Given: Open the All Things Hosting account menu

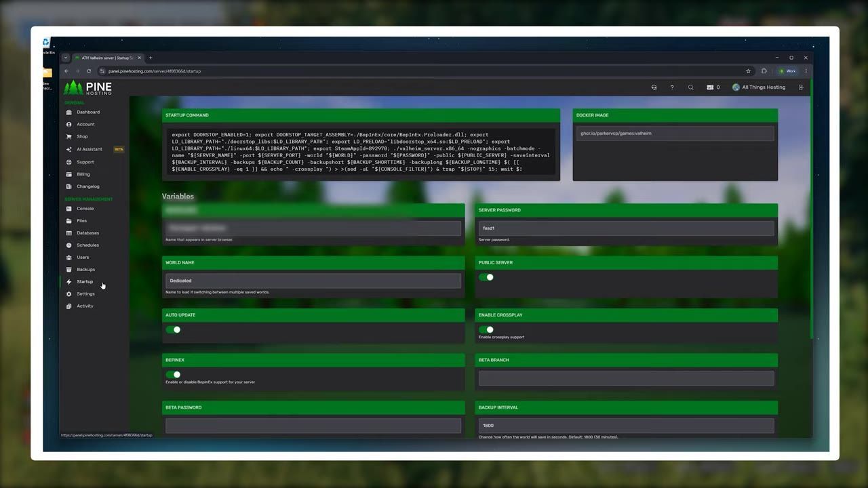Looking at the screenshot, I should click(759, 87).
